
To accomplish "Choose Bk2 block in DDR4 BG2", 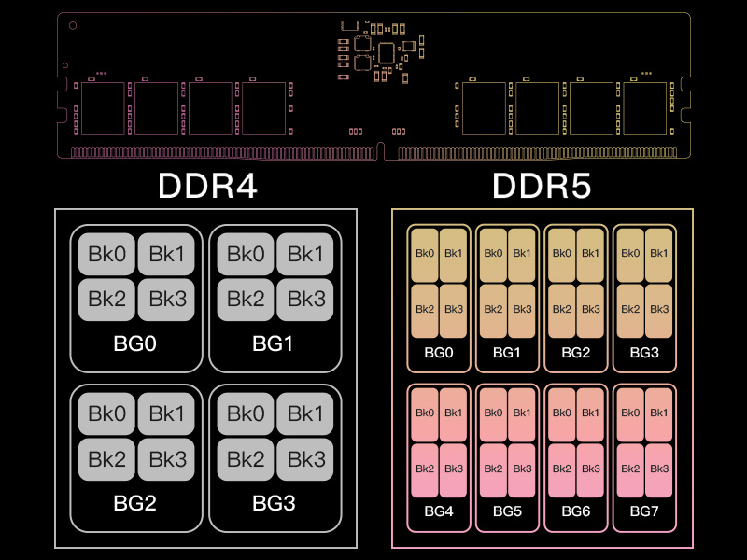I will pyautogui.click(x=106, y=459).
